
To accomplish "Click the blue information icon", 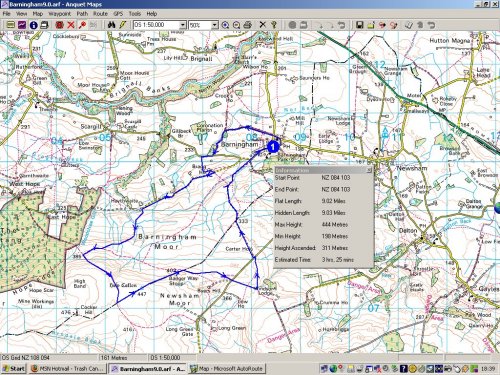I will 33,25.
